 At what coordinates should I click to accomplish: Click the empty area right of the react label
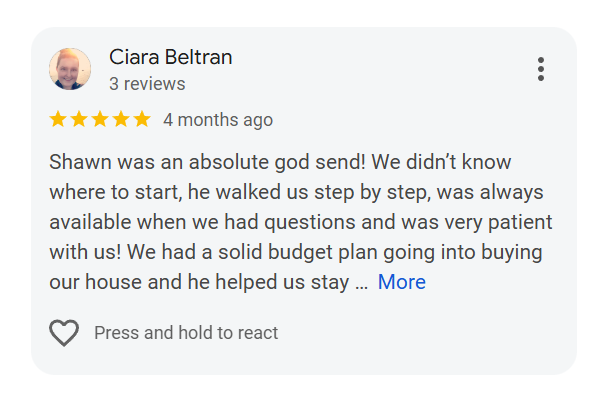pos(420,333)
